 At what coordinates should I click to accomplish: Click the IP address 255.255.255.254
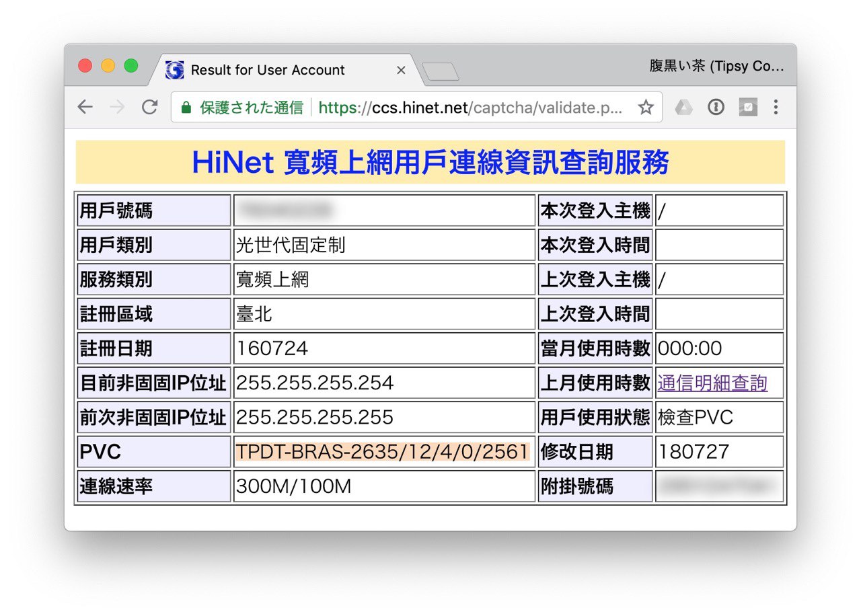point(315,383)
